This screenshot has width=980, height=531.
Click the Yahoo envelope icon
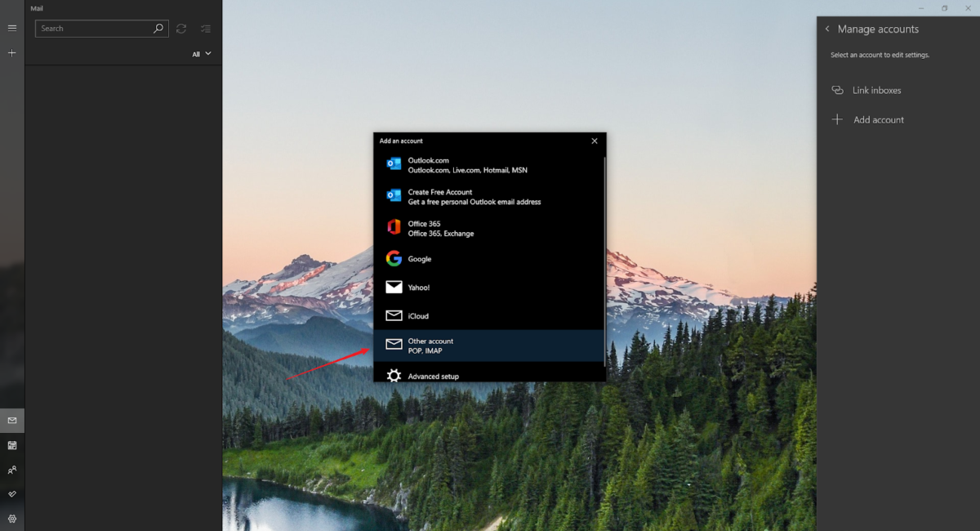(394, 287)
